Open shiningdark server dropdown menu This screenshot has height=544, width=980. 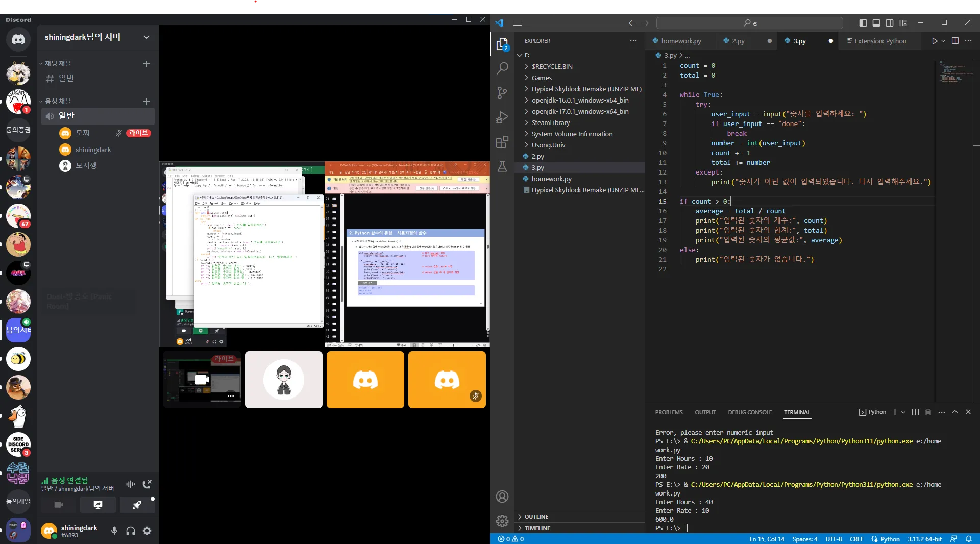(x=146, y=37)
